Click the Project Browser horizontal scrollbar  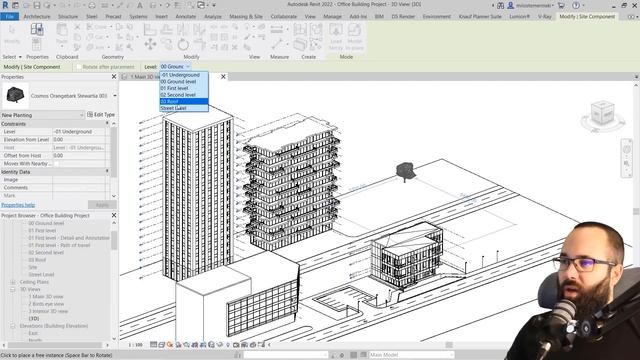pos(56,345)
